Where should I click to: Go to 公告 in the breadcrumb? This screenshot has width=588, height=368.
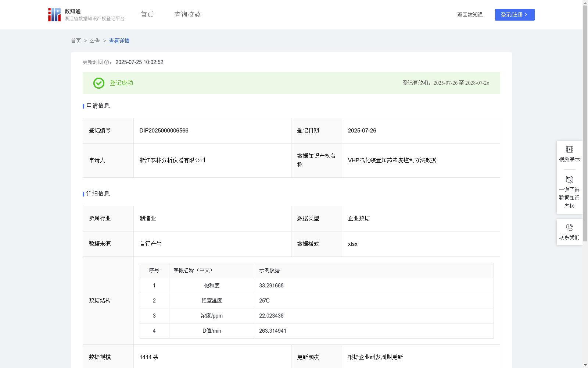(95, 41)
